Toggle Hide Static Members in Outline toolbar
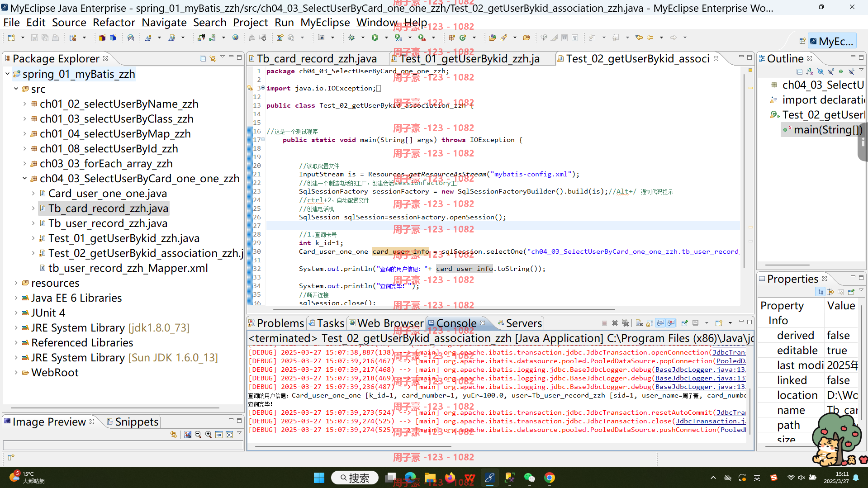 click(830, 71)
